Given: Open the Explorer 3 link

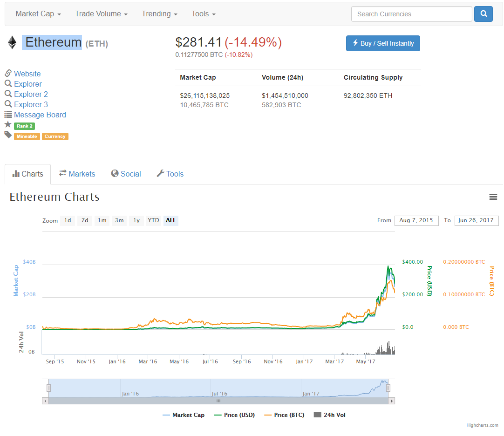Looking at the screenshot, I should tap(31, 104).
